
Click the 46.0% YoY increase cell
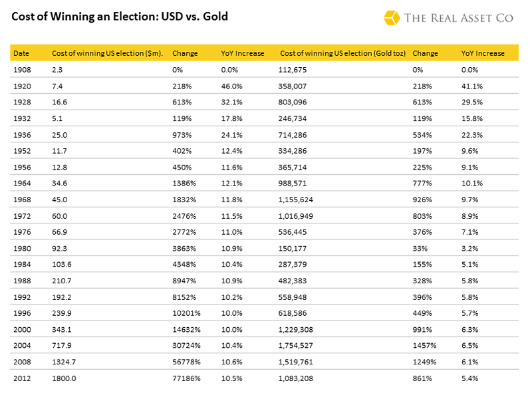point(231,86)
